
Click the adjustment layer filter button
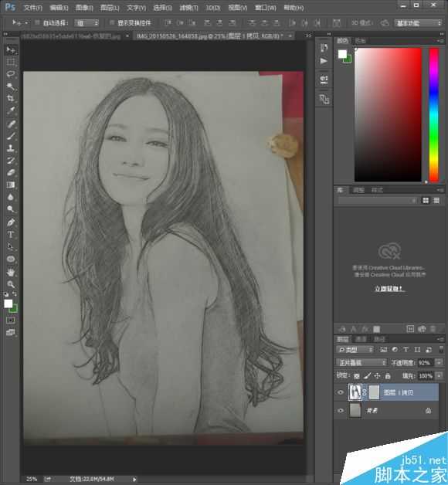pyautogui.click(x=395, y=350)
